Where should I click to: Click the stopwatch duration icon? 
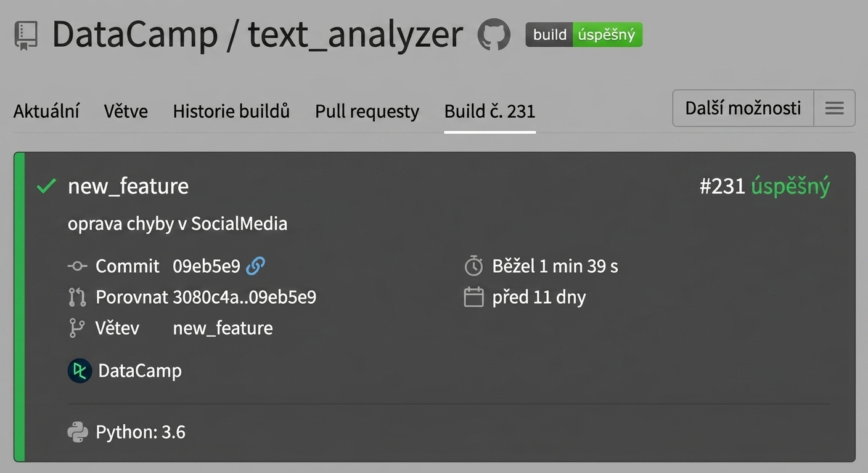point(473,266)
